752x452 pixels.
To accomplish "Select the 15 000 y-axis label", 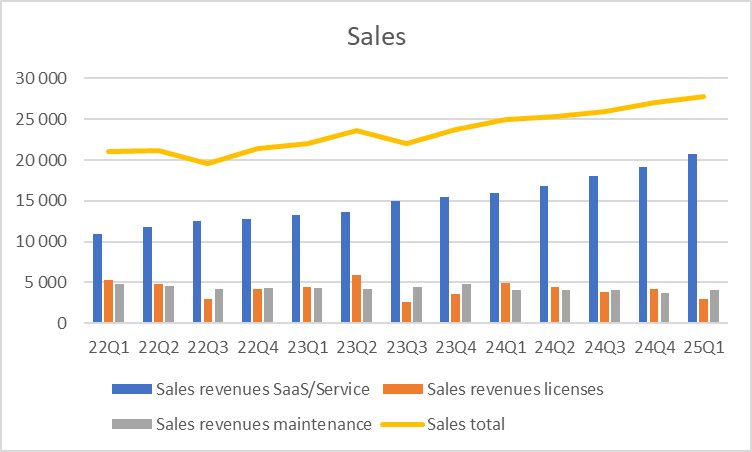I will pos(41,201).
